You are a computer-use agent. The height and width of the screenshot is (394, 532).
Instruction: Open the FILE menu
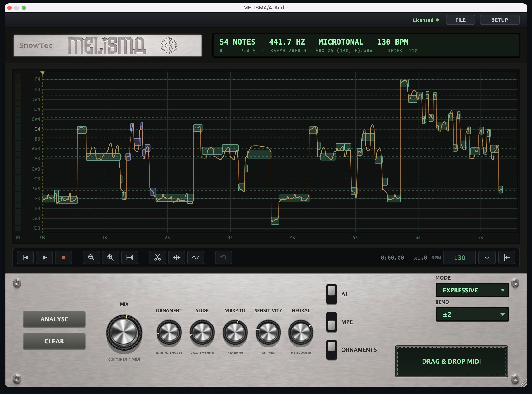[x=461, y=20]
